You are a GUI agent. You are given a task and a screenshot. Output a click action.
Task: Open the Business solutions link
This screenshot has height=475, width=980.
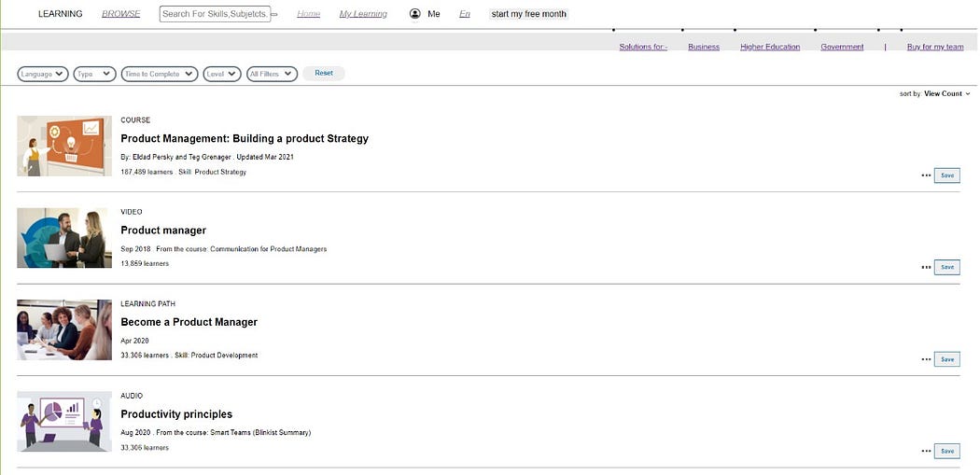[704, 47]
